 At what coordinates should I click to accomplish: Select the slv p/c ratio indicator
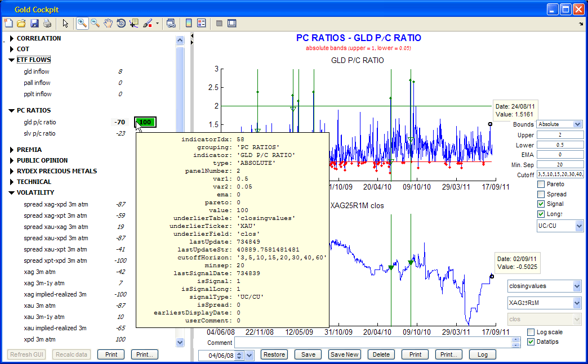39,133
